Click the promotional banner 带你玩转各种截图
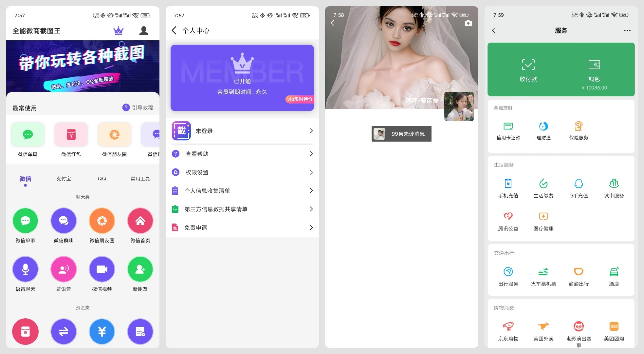This screenshot has height=354, width=644. click(x=83, y=66)
